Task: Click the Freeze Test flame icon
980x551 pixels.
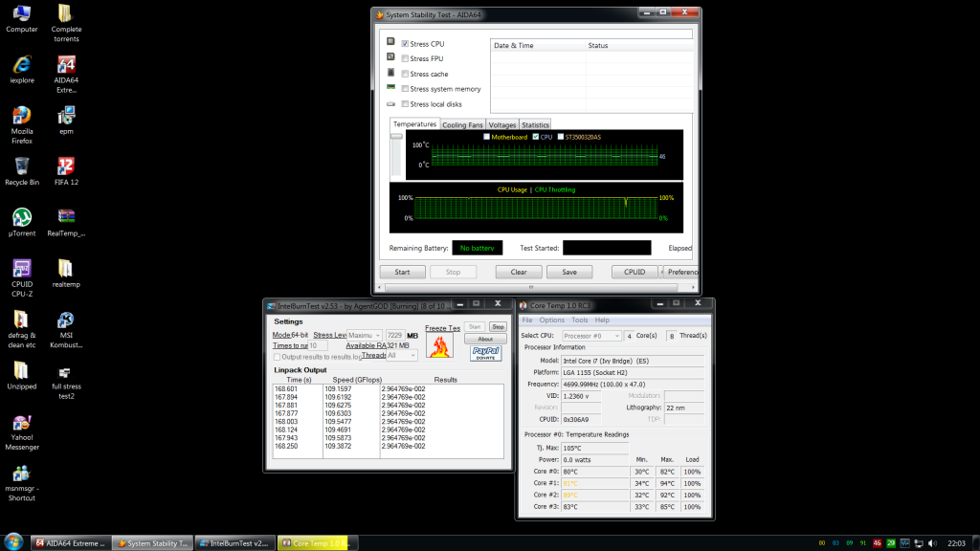Action: tap(439, 344)
